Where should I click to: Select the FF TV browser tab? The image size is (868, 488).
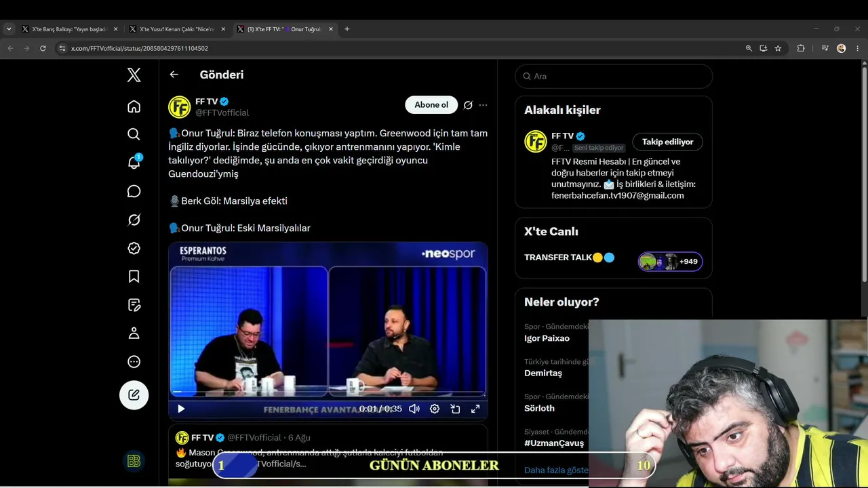(285, 29)
